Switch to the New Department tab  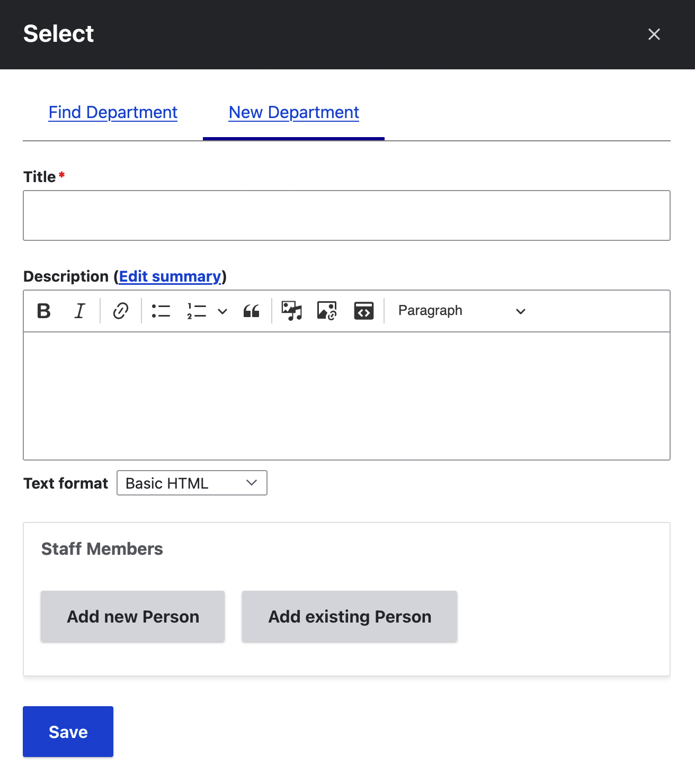point(294,112)
